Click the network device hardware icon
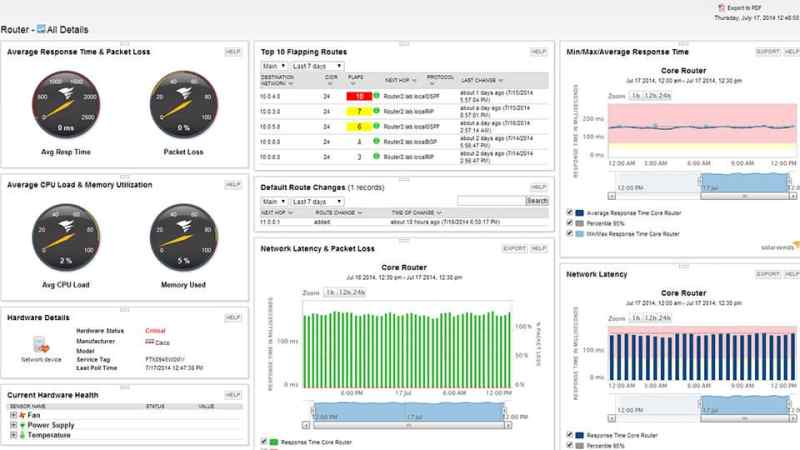The width and height of the screenshot is (800, 450). click(41, 344)
